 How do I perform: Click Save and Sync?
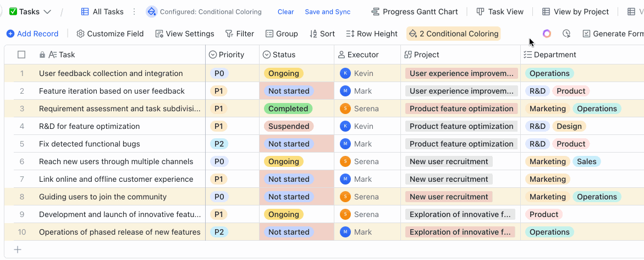[x=327, y=12]
